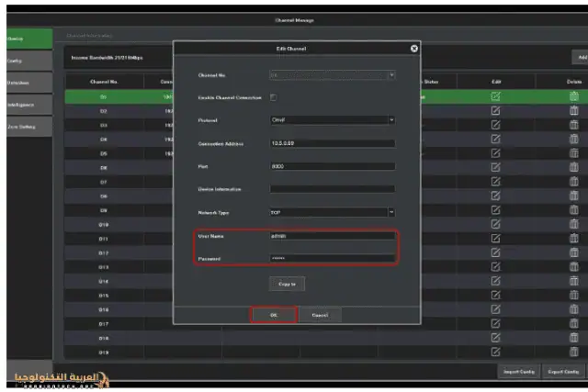Toggle the Enable Channel Connection checkbox
Image resolution: width=588 pixels, height=392 pixels.
(x=274, y=97)
